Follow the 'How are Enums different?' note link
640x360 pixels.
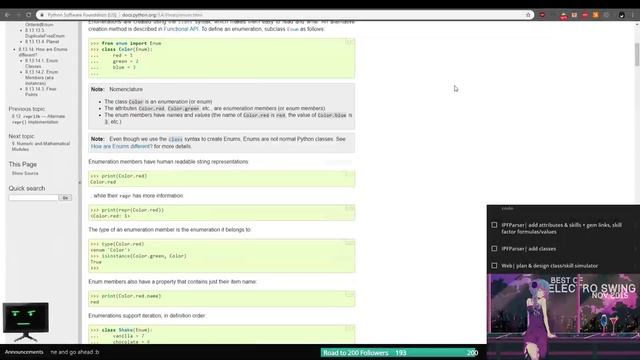(122, 146)
